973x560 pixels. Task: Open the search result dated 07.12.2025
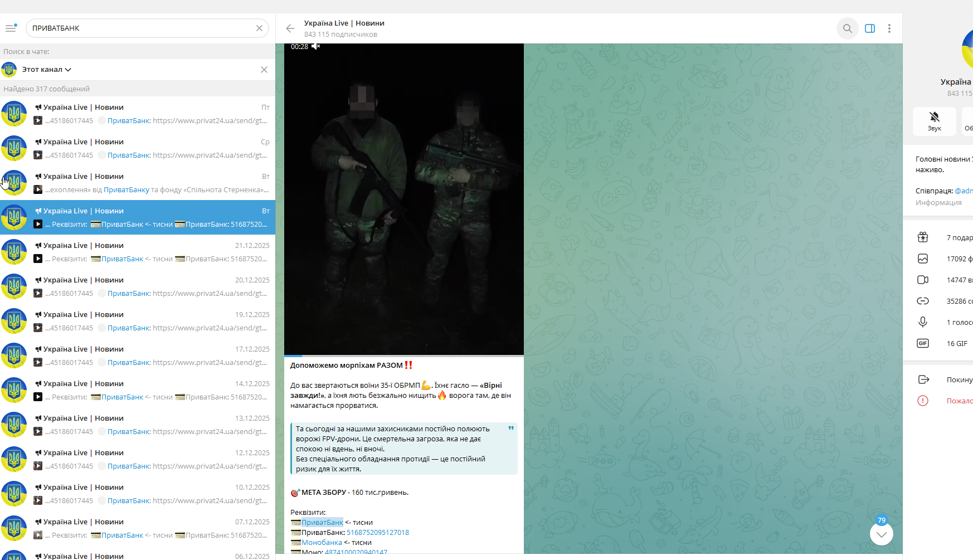[x=138, y=528]
